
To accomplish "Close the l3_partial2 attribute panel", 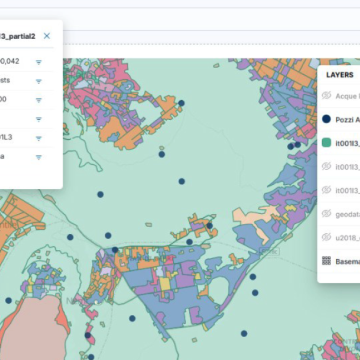I will click(x=47, y=36).
